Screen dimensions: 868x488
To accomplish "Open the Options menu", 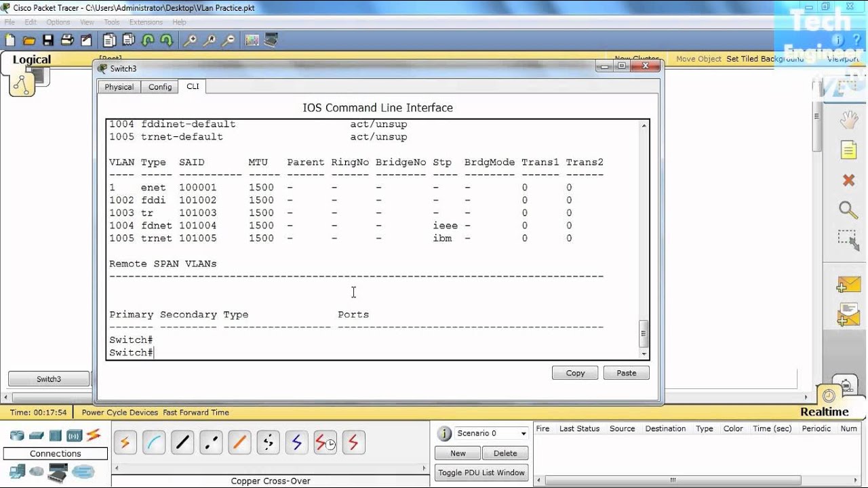I will 58,22.
